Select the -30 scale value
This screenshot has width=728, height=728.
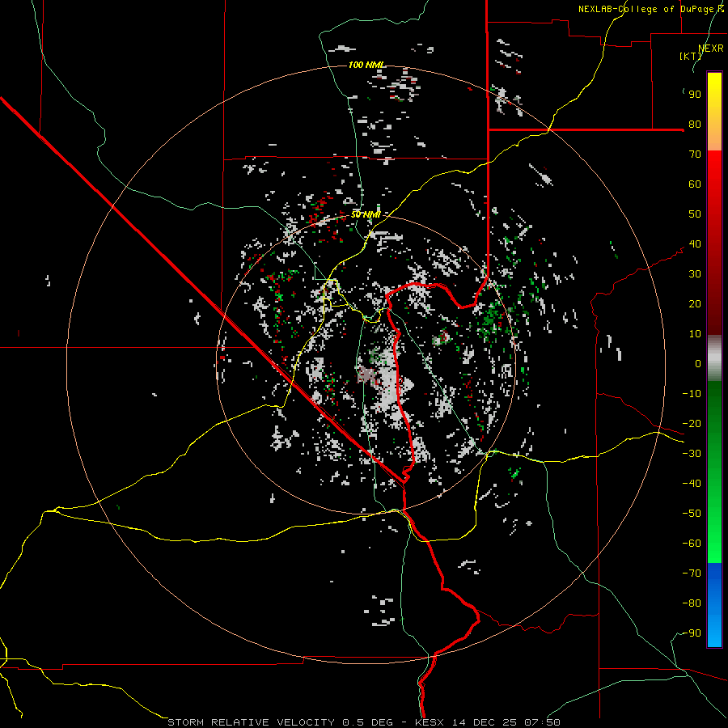point(692,454)
